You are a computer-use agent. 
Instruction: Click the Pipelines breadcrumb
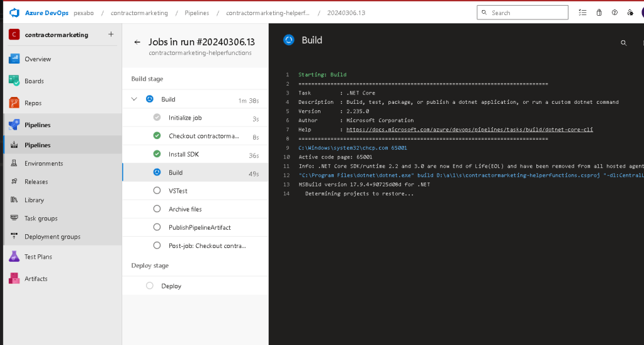pyautogui.click(x=197, y=13)
